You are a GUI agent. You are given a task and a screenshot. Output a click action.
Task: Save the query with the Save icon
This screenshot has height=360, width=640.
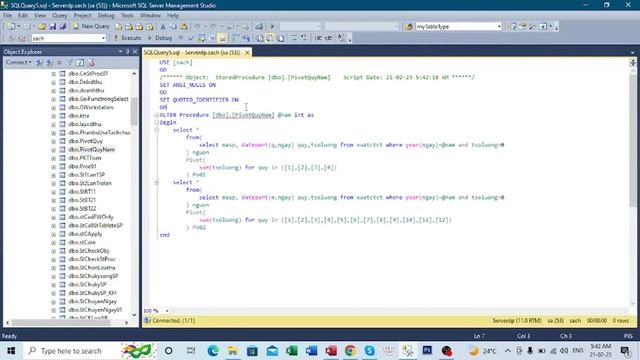pos(53,27)
